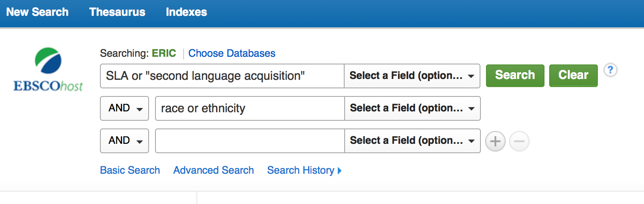Click the green Search button

[515, 76]
